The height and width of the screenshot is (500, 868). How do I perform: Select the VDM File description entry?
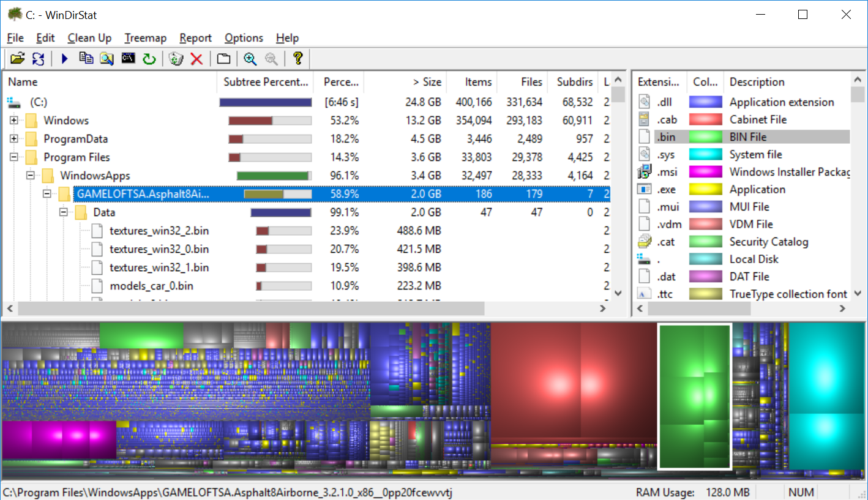751,224
